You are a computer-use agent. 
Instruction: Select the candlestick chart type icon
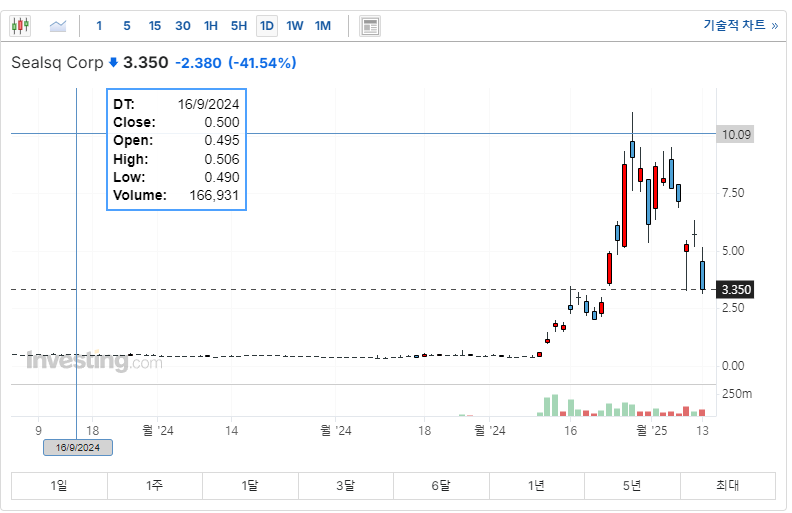click(x=20, y=25)
